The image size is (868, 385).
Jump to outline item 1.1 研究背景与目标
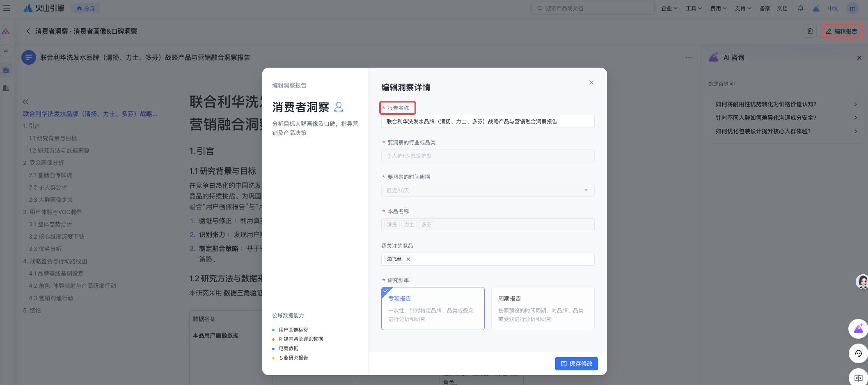pos(53,138)
